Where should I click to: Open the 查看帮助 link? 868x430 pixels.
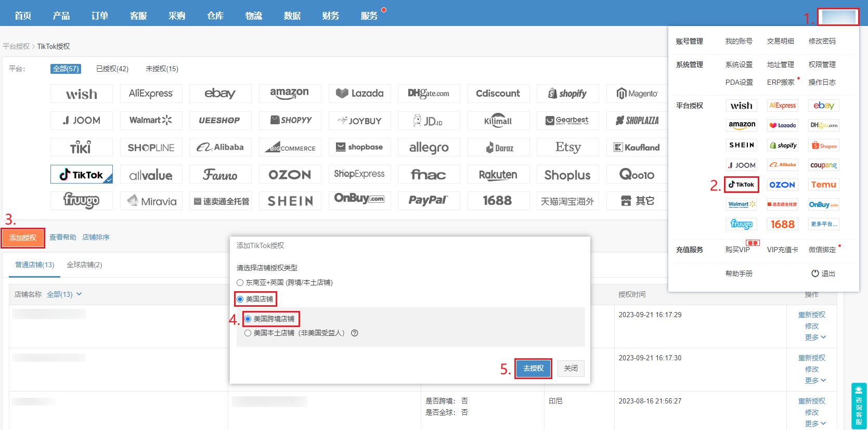tap(63, 237)
